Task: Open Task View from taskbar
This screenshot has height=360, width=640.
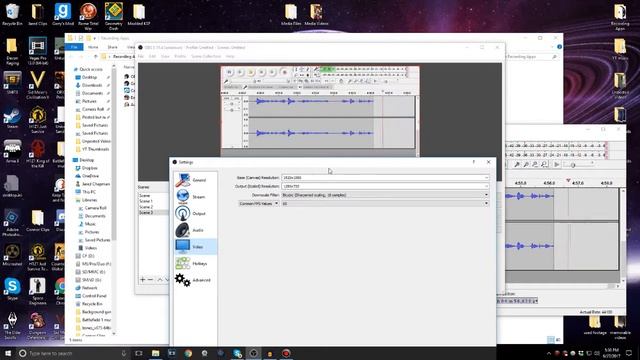Action: click(x=139, y=353)
